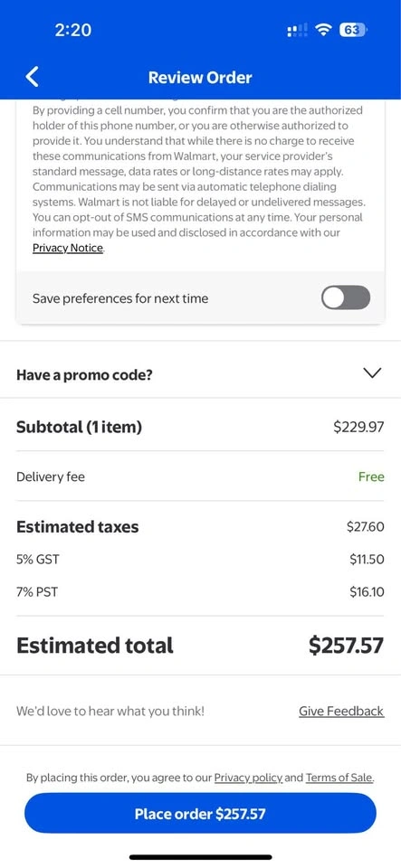
Task: Tap the back arrow icon
Action: click(x=33, y=77)
